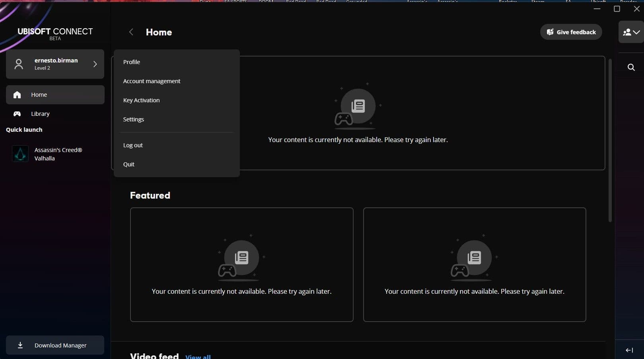Click the Assassin's Creed Valhalla game icon
644x359 pixels.
[x=20, y=154]
